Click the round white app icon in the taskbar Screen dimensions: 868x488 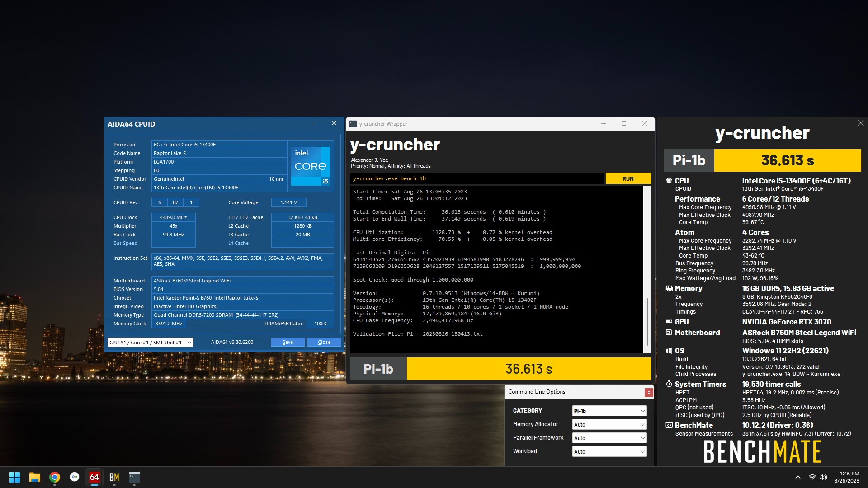(75, 477)
